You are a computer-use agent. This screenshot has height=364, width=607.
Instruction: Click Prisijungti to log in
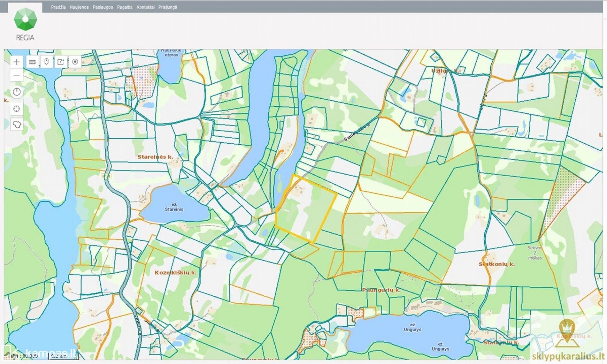(x=168, y=7)
